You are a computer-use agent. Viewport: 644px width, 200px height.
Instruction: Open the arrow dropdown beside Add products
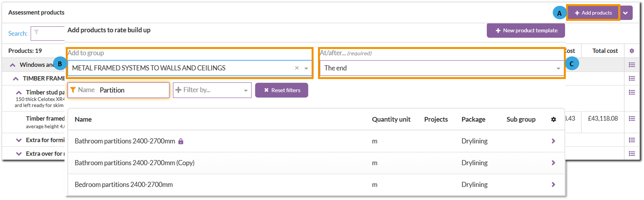(x=625, y=13)
